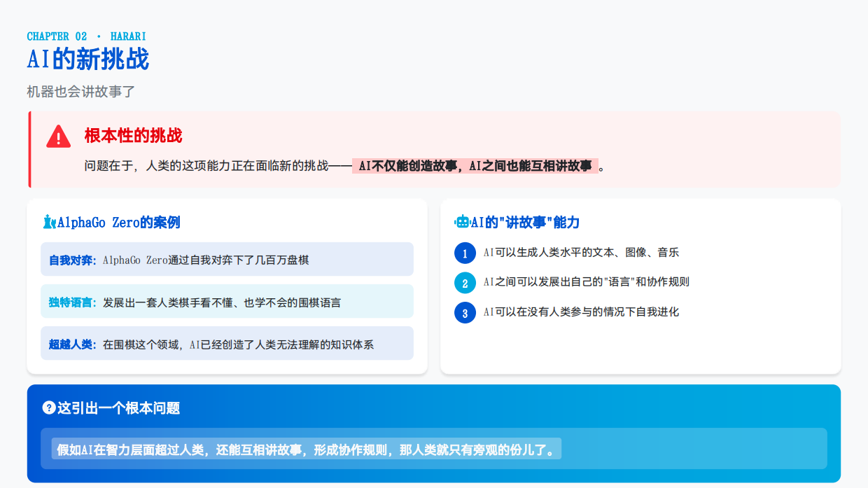868x488 pixels.
Task: Click the numbered circle 1 icon
Action: pyautogui.click(x=465, y=253)
